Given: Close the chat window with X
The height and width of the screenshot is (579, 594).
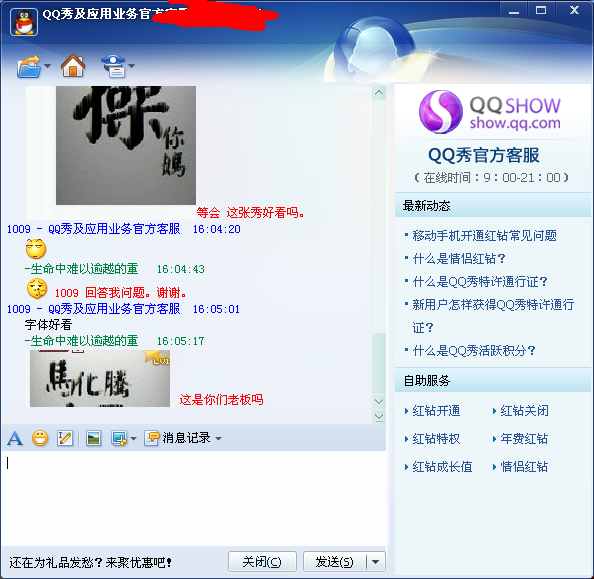Looking at the screenshot, I should point(574,10).
